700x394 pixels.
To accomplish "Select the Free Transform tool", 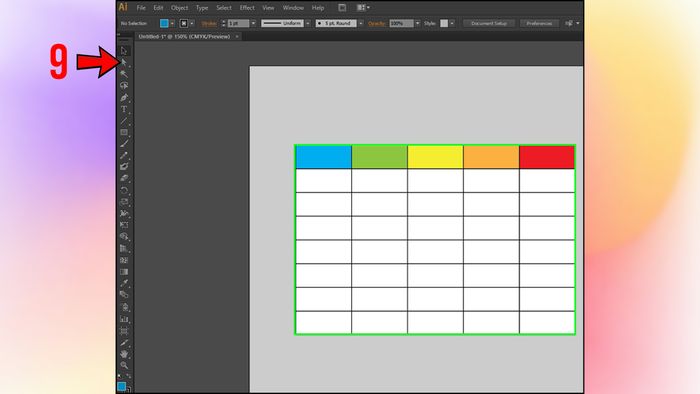I will tap(124, 225).
